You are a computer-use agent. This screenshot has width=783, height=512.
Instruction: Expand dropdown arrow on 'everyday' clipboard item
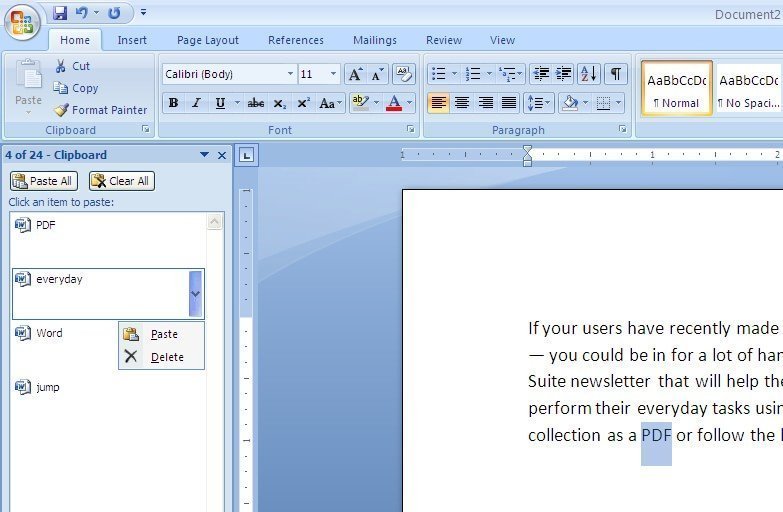pyautogui.click(x=195, y=294)
